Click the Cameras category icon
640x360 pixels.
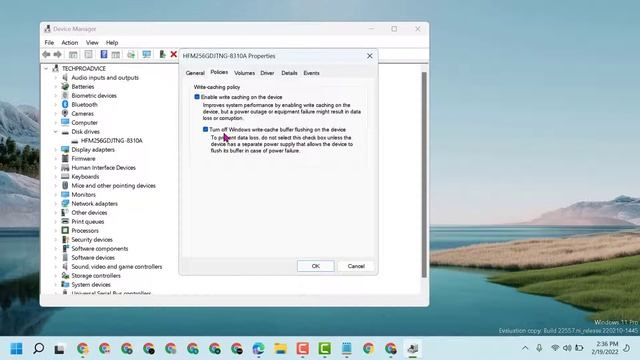tap(65, 113)
